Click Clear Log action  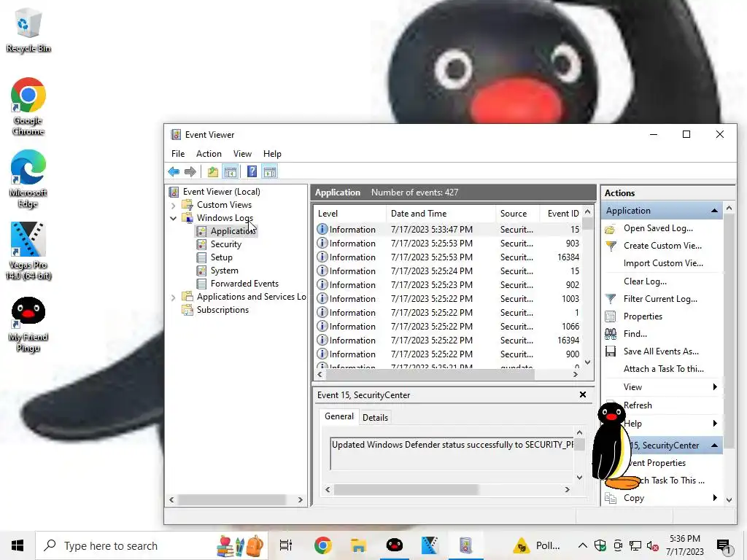pyautogui.click(x=645, y=281)
